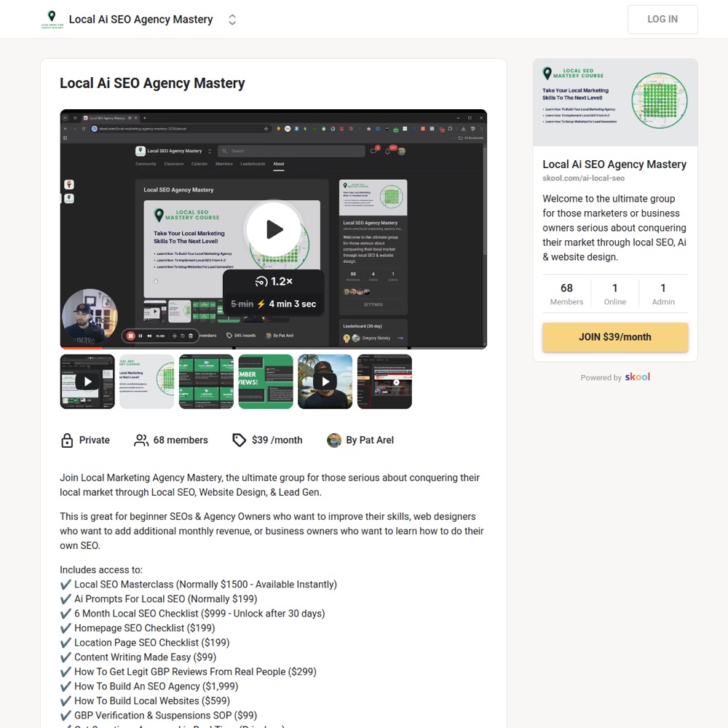Click the By Pat Arel link
The image size is (728, 728).
(370, 440)
